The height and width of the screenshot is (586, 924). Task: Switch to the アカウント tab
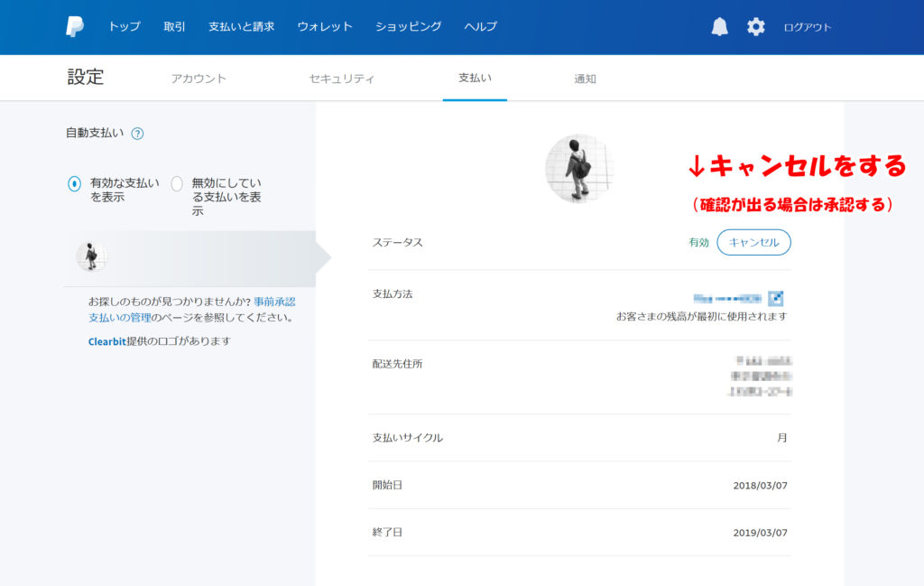(x=199, y=79)
